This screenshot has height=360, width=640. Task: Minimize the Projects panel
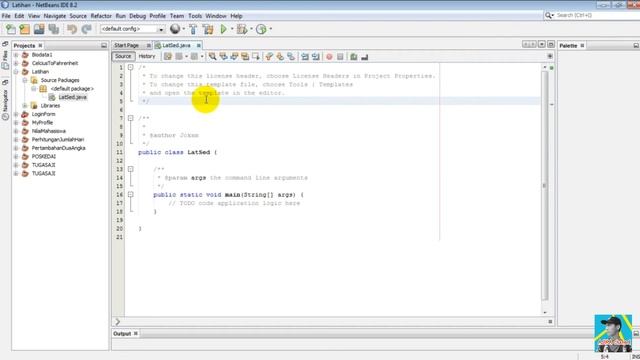pyautogui.click(x=104, y=46)
